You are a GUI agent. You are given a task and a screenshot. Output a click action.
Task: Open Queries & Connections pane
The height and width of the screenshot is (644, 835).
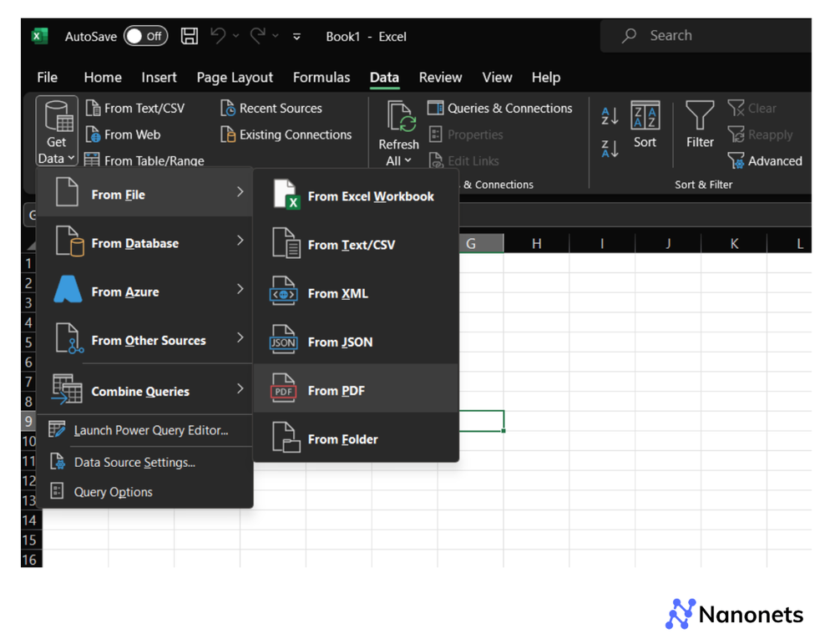499,108
